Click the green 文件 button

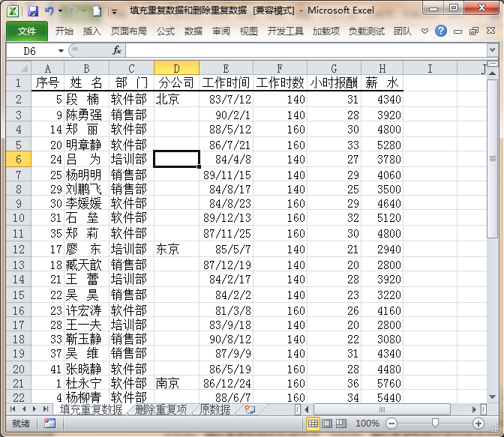click(27, 31)
